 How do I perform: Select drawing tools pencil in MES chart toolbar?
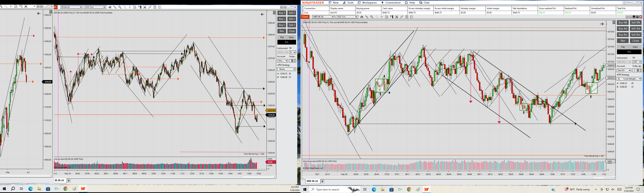point(367,17)
